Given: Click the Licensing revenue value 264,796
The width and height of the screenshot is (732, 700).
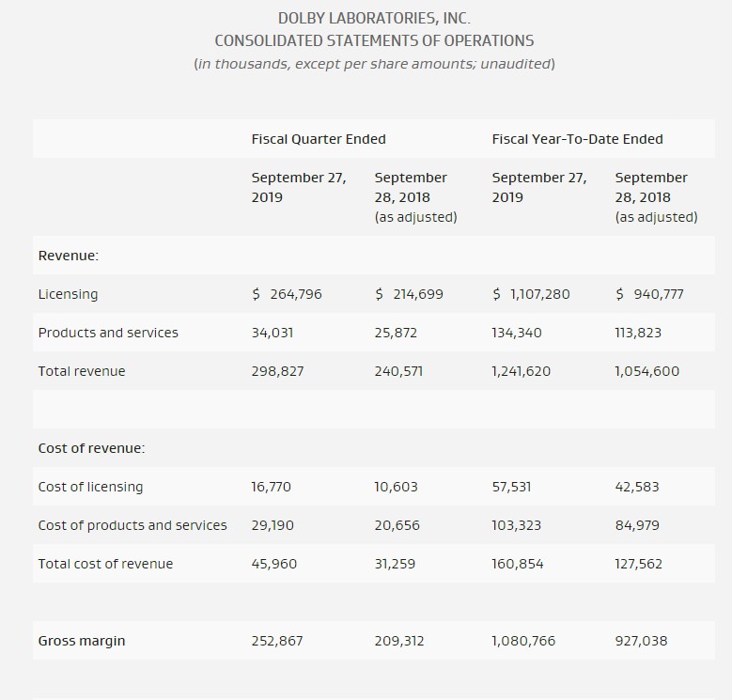Looking at the screenshot, I should coord(295,294).
